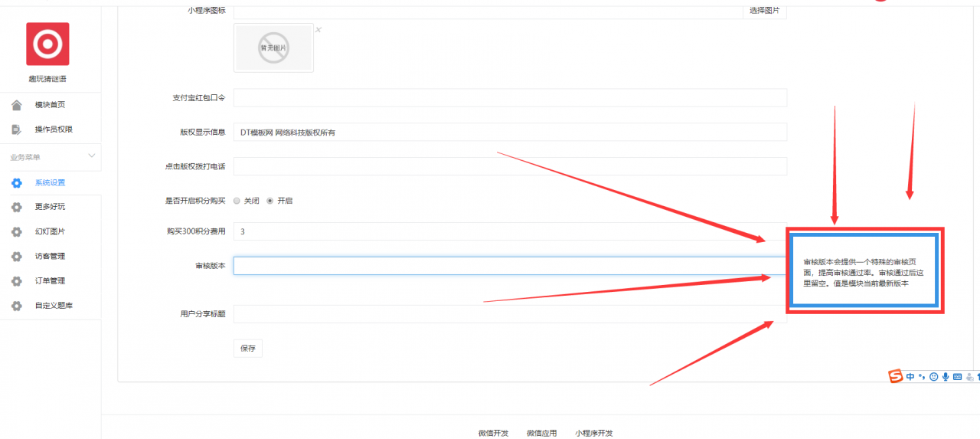Click the 模块首页 home icon
The width and height of the screenshot is (980, 439).
[x=17, y=105]
